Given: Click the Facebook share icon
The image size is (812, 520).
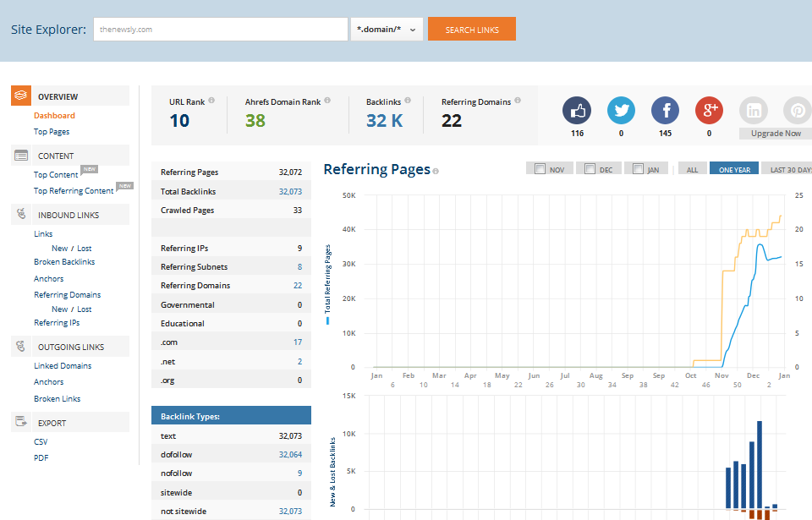Looking at the screenshot, I should coord(665,110).
